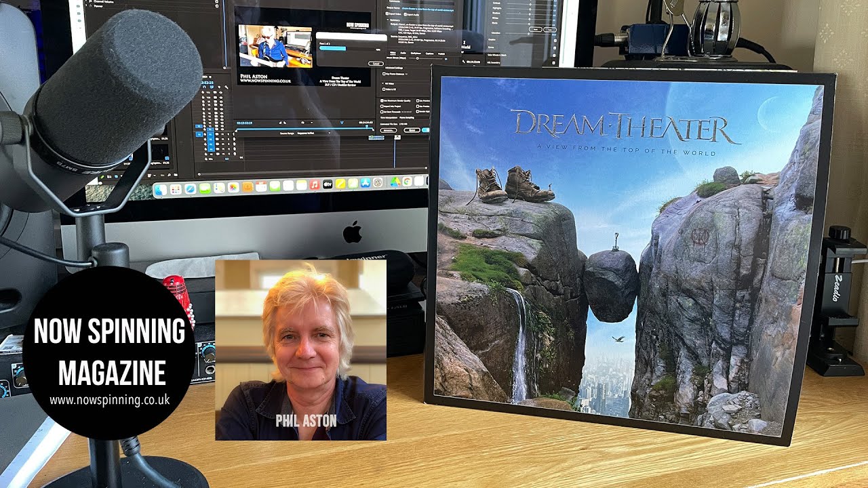Open the preview zoom level dropdown

[x=307, y=123]
